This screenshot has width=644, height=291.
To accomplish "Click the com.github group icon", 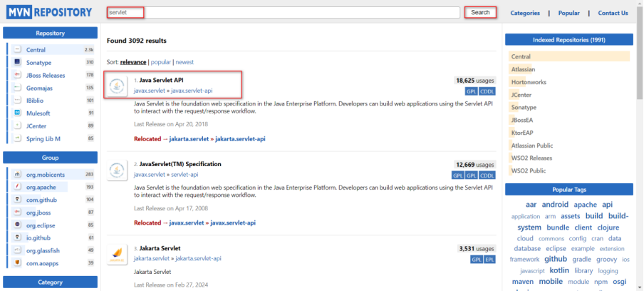I will [17, 200].
